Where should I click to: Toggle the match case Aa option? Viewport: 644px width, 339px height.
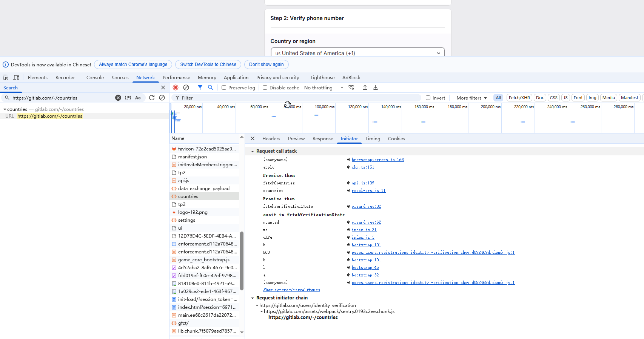pos(138,98)
